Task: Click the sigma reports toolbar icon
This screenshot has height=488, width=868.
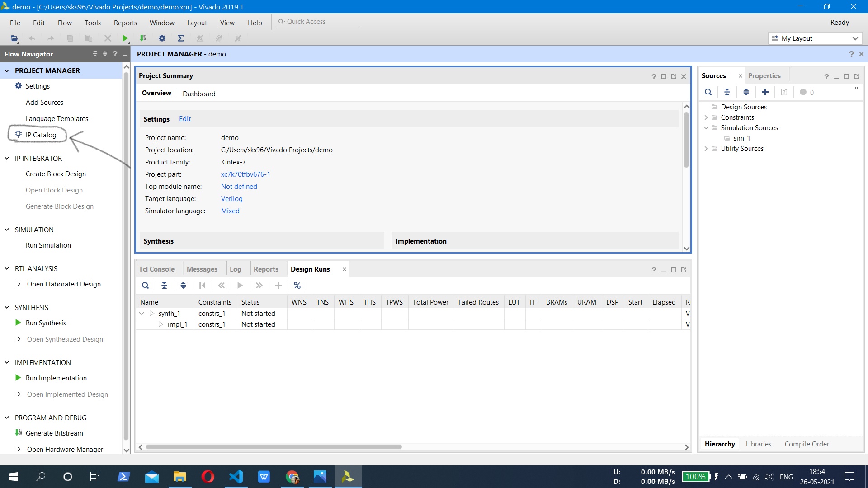Action: point(181,38)
